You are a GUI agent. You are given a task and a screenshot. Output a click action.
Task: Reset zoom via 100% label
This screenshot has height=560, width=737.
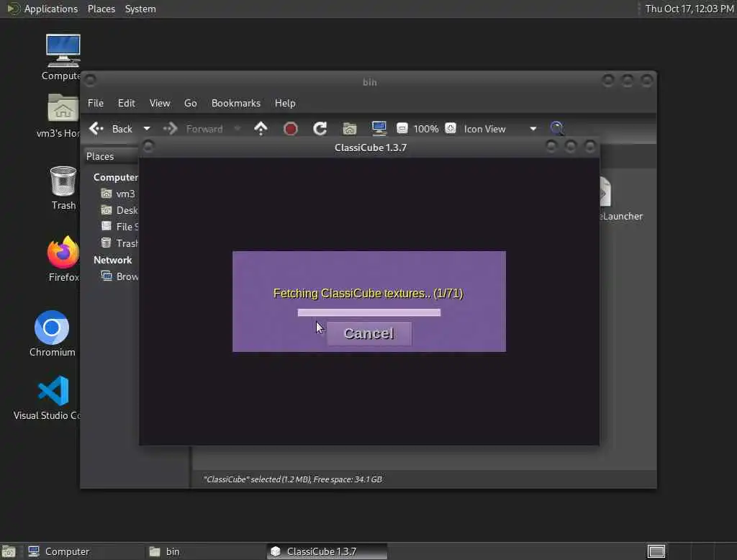426,129
